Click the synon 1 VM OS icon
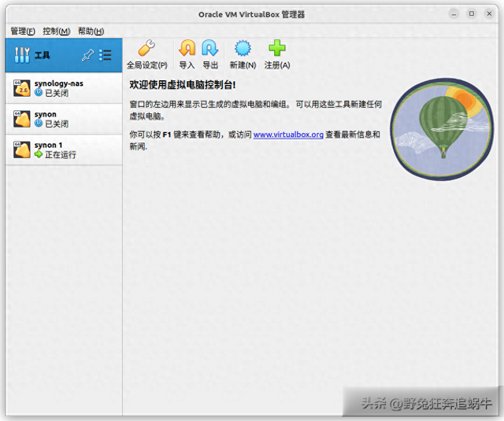The image size is (504, 421). coord(22,150)
